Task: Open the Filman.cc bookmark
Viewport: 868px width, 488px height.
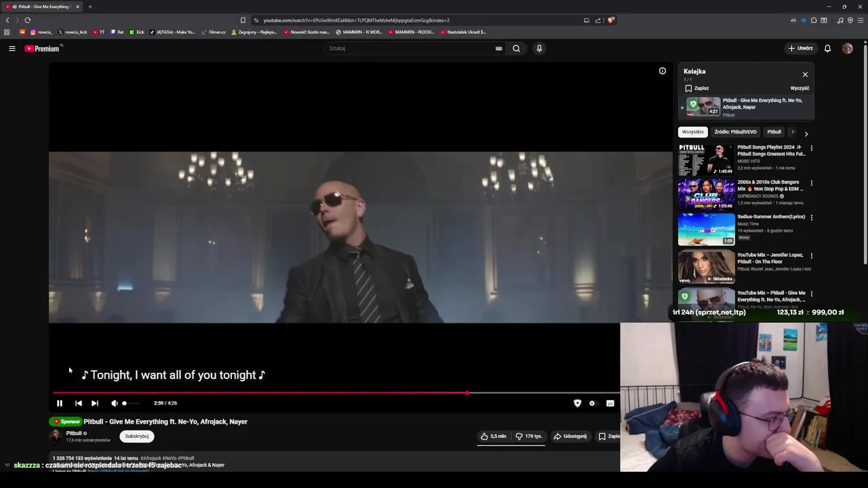Action: pyautogui.click(x=214, y=32)
